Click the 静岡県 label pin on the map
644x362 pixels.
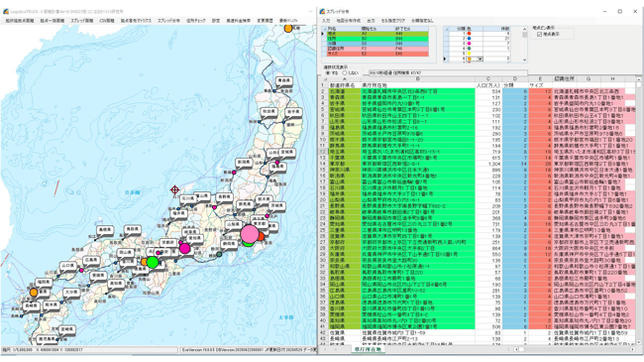[x=229, y=244]
